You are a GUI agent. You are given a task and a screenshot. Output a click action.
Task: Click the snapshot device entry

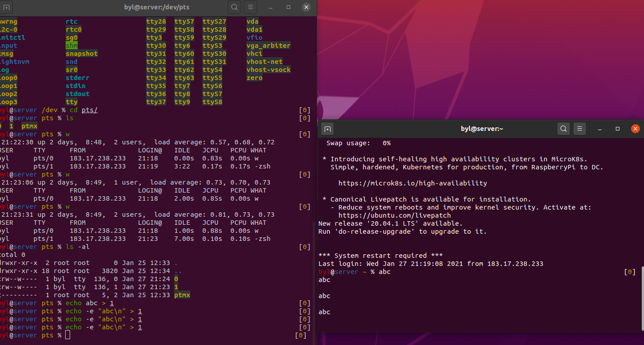[82, 54]
